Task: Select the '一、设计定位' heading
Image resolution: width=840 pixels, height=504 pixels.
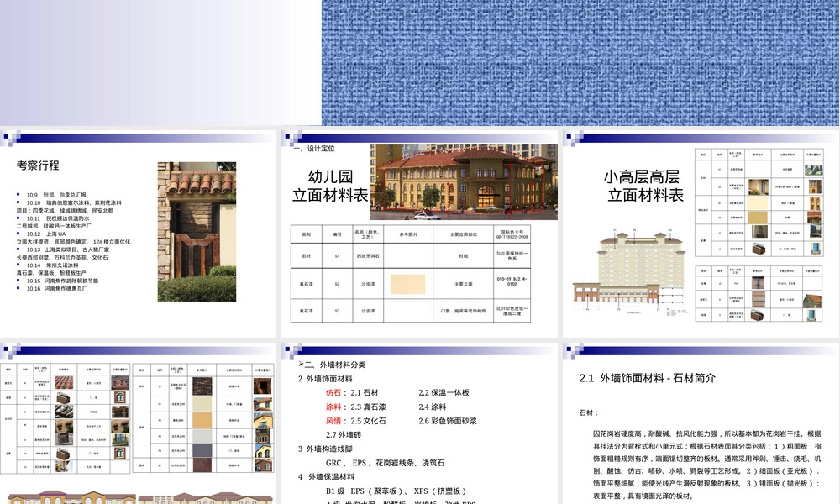Action: pyautogui.click(x=314, y=149)
